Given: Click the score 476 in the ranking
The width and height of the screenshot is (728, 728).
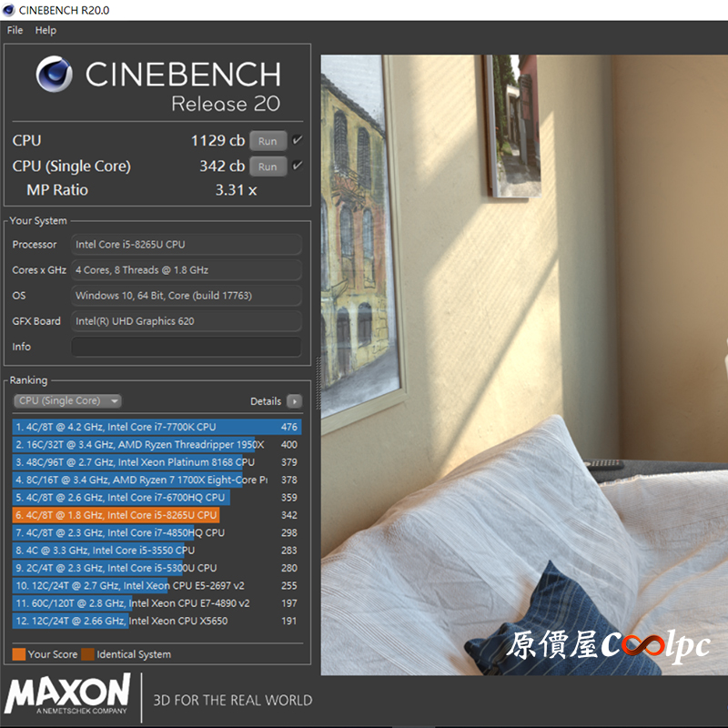Looking at the screenshot, I should pos(288,427).
